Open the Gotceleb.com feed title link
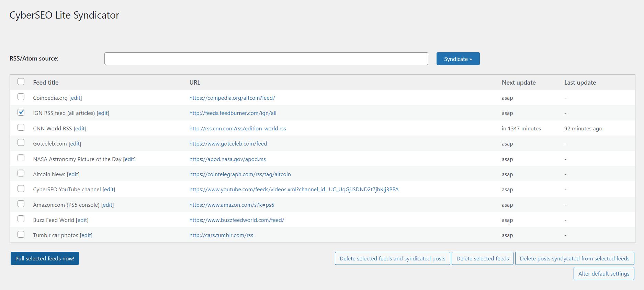Viewport: 644px width, 290px height. [50, 143]
